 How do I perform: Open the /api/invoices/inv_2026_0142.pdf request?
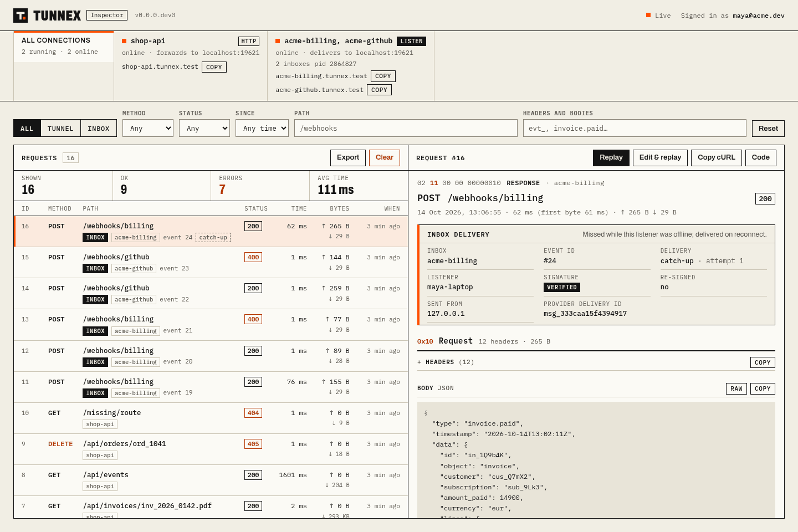(211, 507)
